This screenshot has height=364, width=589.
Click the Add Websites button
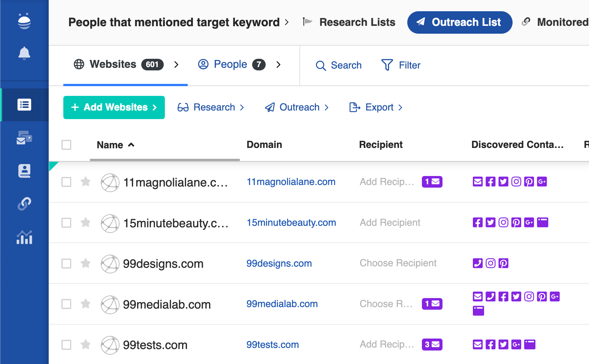[x=114, y=107]
